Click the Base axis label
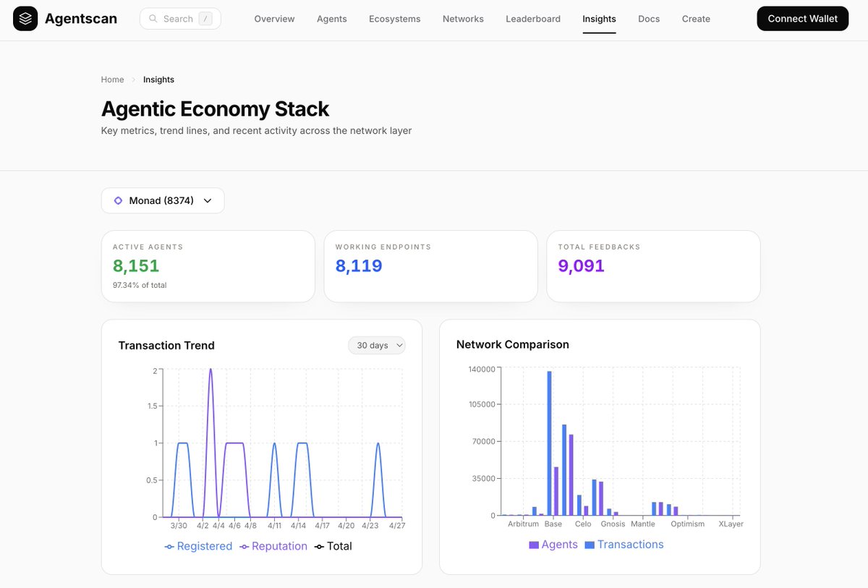 [553, 524]
